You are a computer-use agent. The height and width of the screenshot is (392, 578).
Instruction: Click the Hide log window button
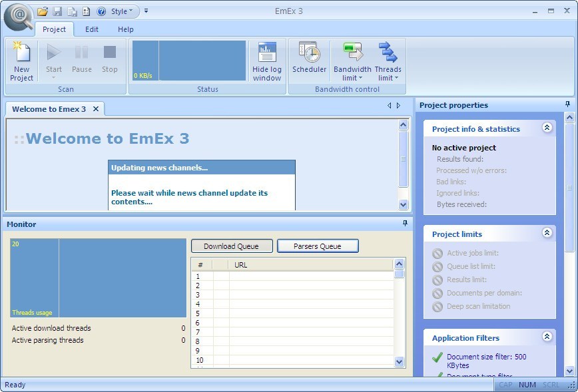click(267, 61)
